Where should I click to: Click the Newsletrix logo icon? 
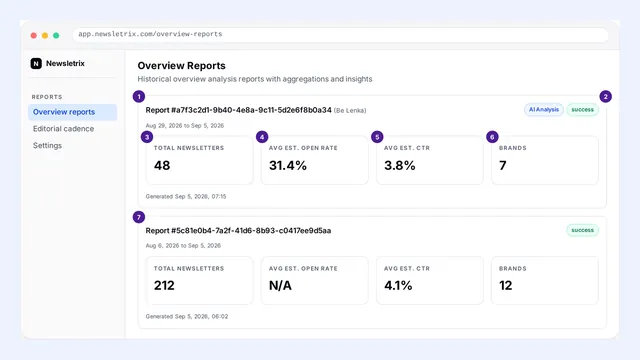click(x=36, y=63)
